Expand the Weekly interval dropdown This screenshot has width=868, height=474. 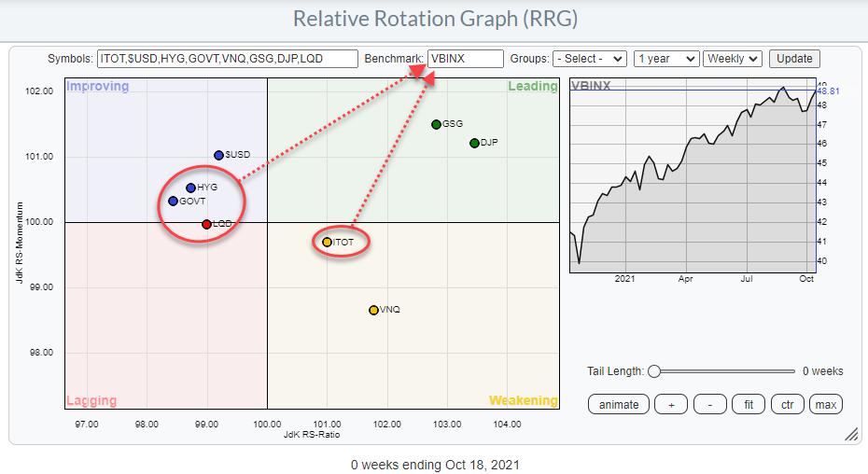click(x=733, y=59)
